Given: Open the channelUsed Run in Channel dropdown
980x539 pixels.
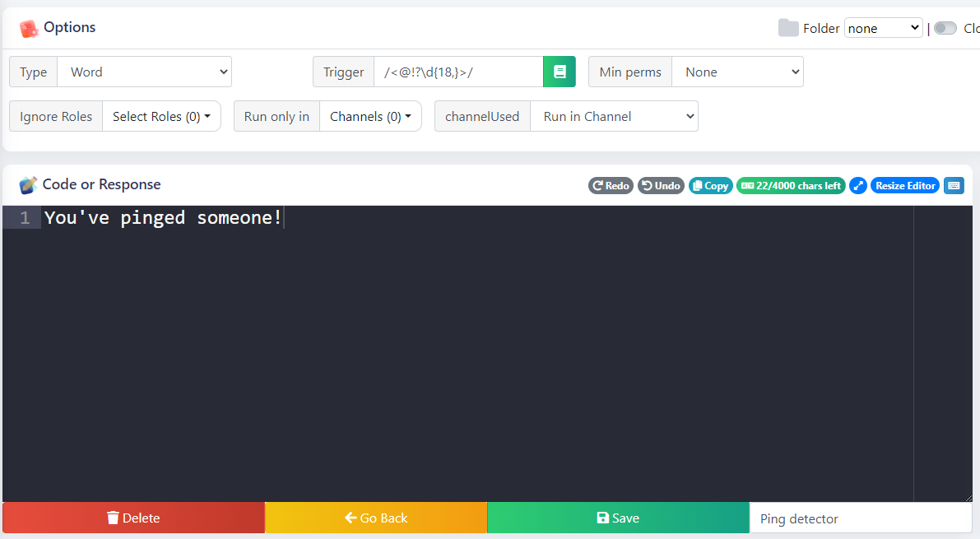Looking at the screenshot, I should coord(614,116).
